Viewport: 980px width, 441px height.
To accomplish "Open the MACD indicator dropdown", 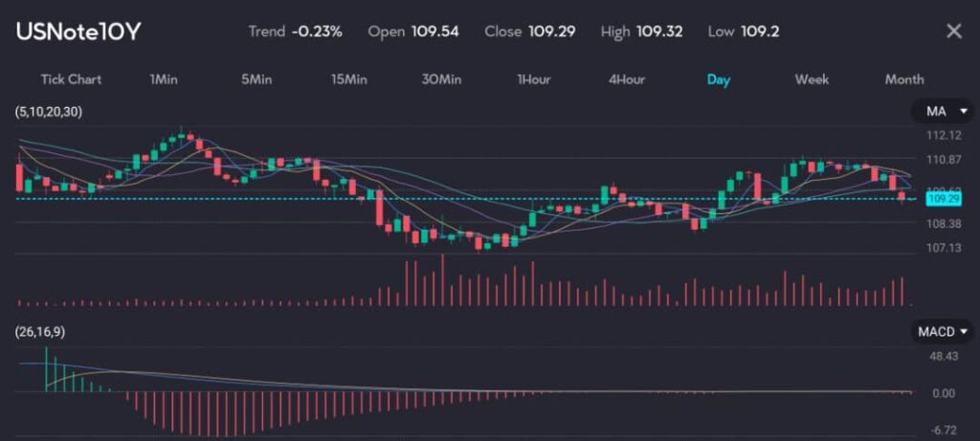I will point(941,332).
